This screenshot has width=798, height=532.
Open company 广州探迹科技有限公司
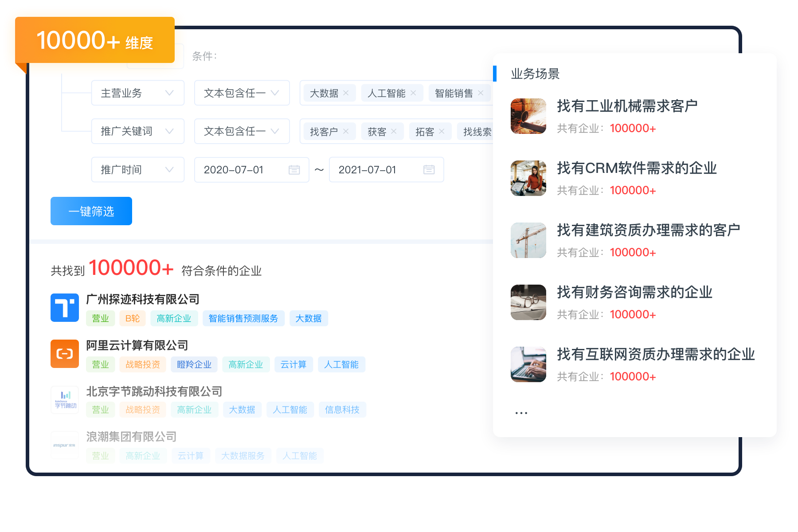[x=143, y=300]
